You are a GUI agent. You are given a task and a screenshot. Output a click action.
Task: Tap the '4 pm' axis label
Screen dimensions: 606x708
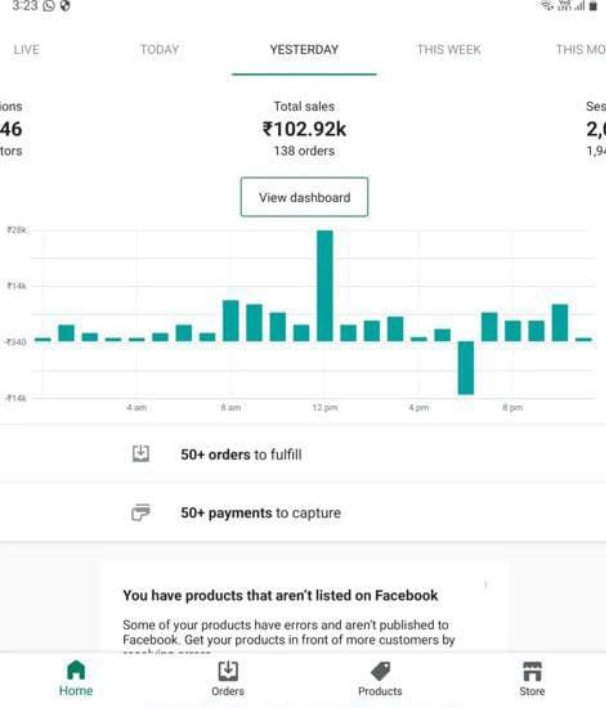[419, 408]
